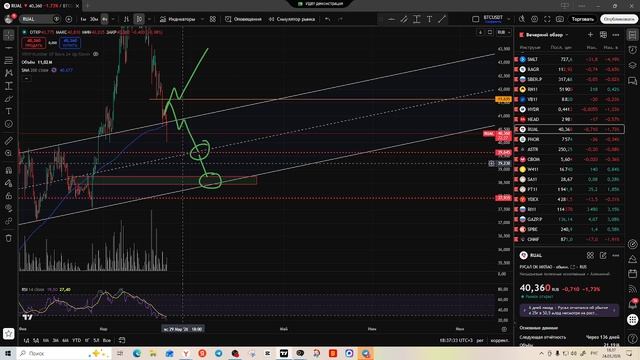Select the ruler measure tool
This screenshot has height=360, width=640.
click(x=9, y=141)
